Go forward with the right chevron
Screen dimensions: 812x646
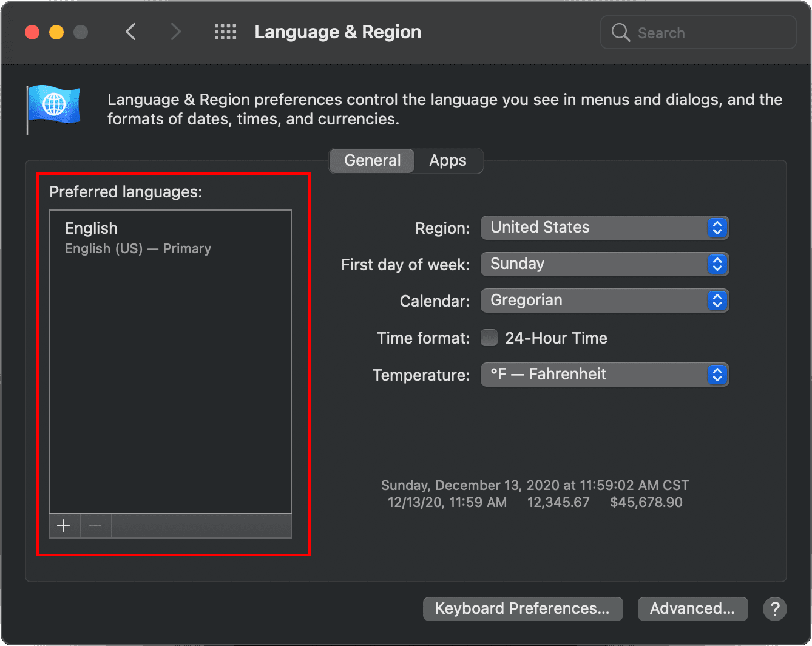[x=175, y=32]
